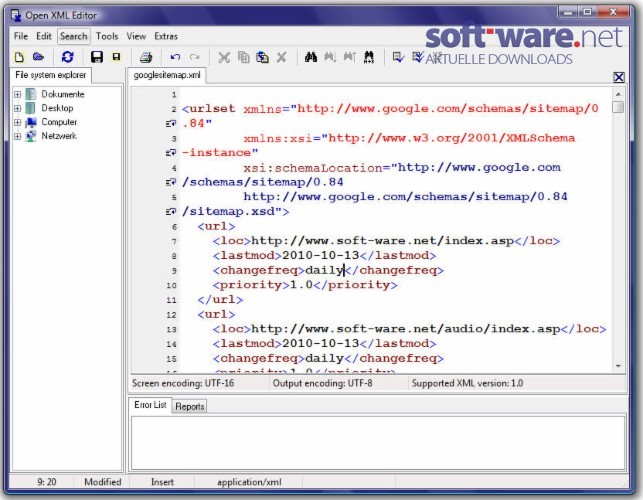Screen dimensions: 643x500
Task: Print the document using printer icon
Action: [x=146, y=57]
